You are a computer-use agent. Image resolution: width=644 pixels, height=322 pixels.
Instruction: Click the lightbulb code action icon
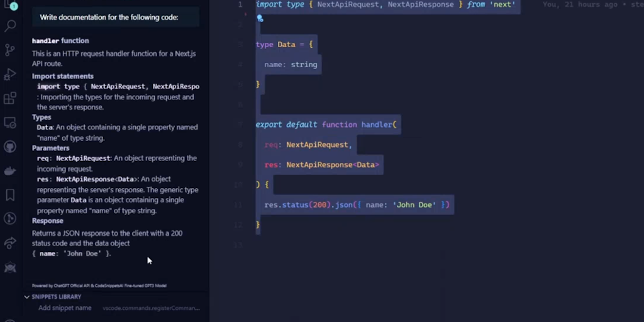tap(260, 18)
